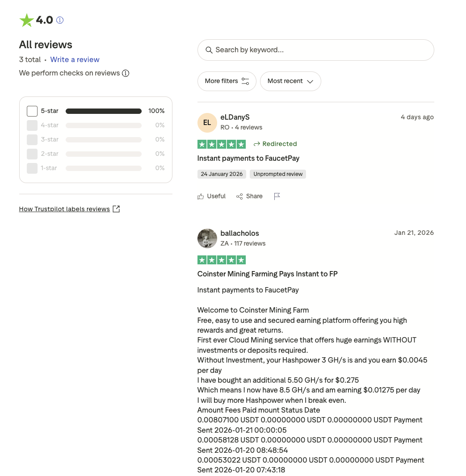466x476 pixels.
Task: Toggle the 4-star filter checkbox
Action: (x=32, y=125)
